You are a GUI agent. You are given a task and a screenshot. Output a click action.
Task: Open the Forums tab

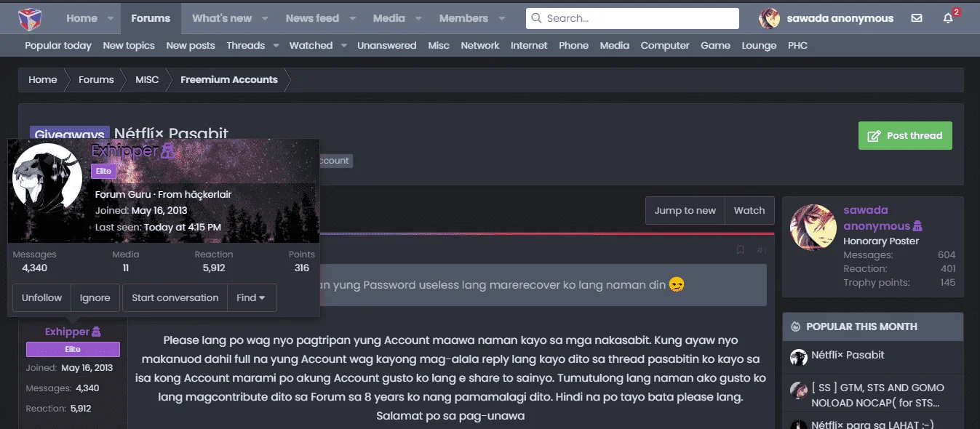(x=151, y=18)
